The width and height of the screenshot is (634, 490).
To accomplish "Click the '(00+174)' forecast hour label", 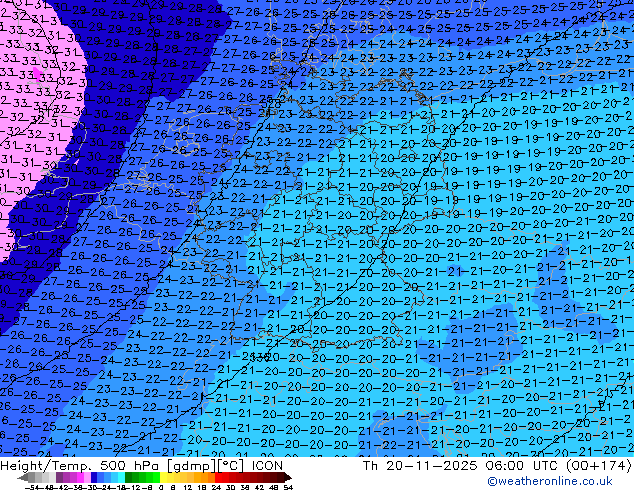I will tap(598, 466).
